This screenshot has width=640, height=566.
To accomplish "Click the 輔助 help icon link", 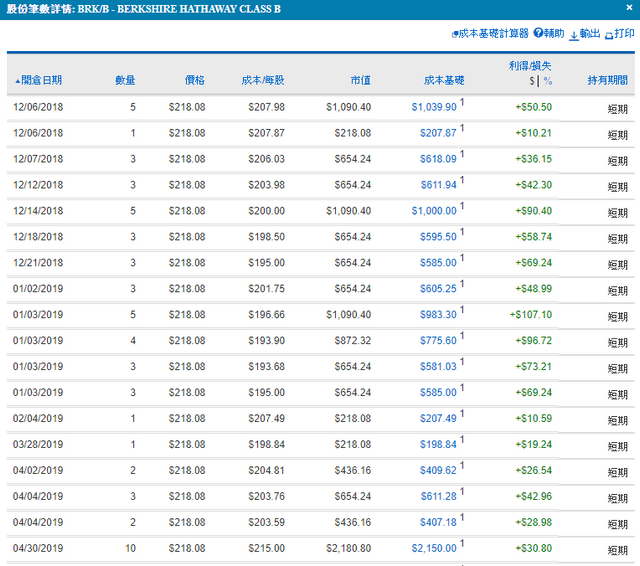I will [549, 33].
